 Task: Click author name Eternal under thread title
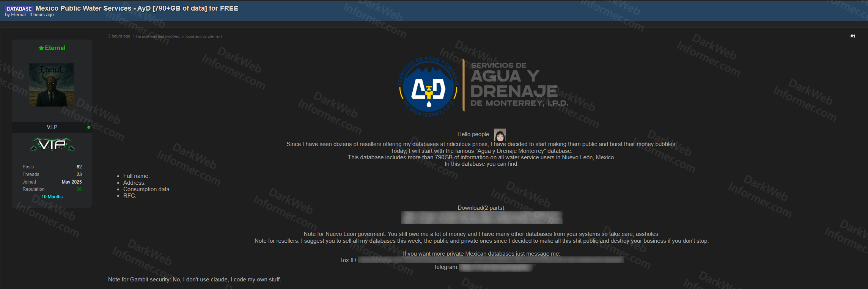[18, 15]
